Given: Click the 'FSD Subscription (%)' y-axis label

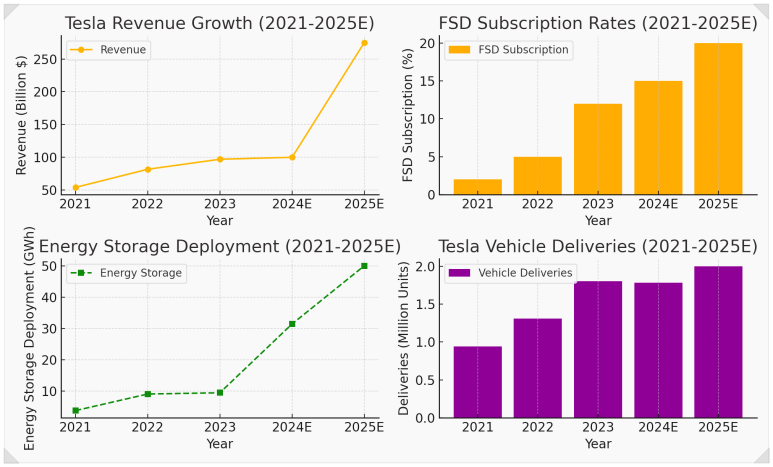Looking at the screenshot, I should pos(407,115).
